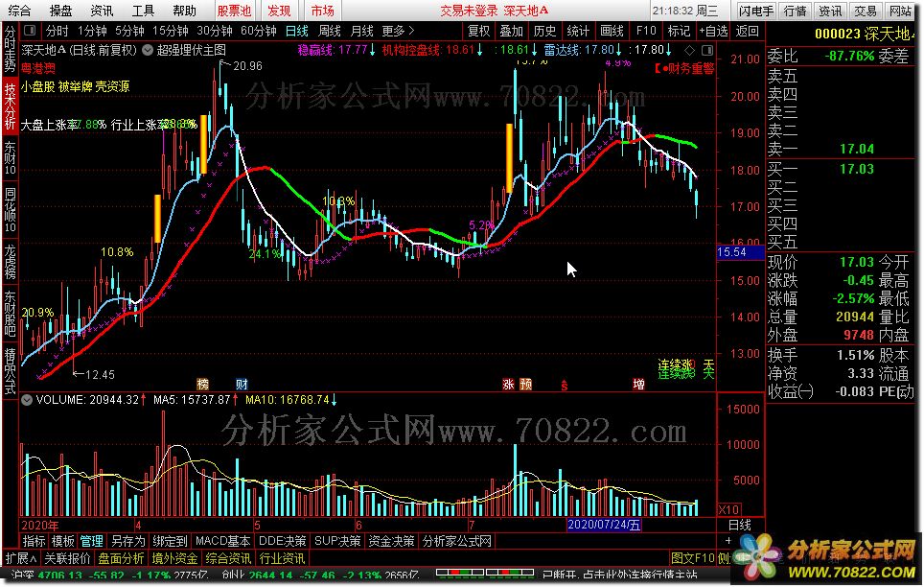Click the X10 volume scale label
Screen dimensions: 924x587
728,509
